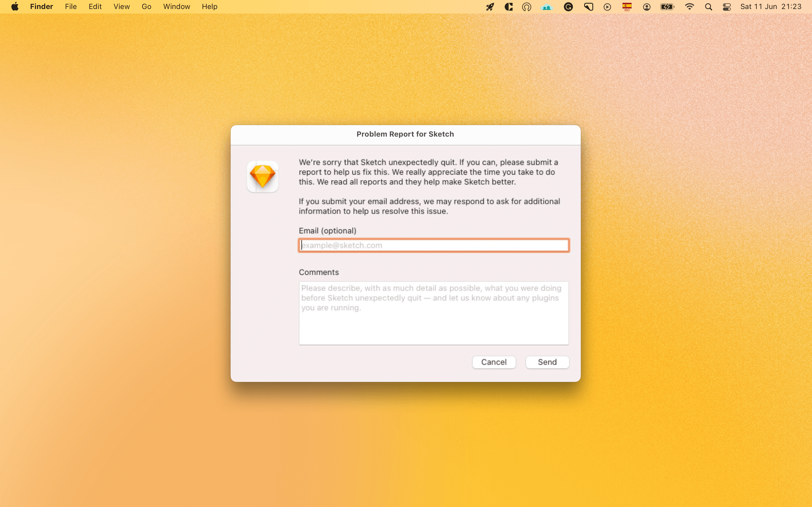
Task: Click the circular play menu bar icon
Action: [607, 6]
